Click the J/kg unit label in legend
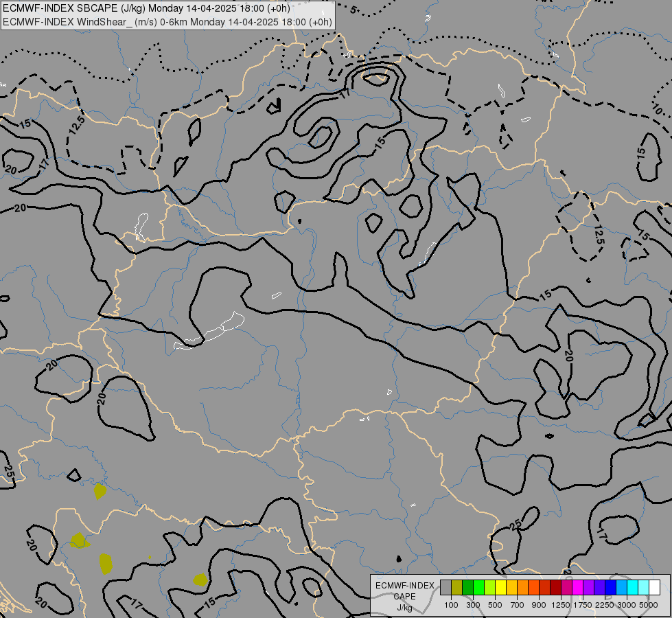 (x=404, y=608)
